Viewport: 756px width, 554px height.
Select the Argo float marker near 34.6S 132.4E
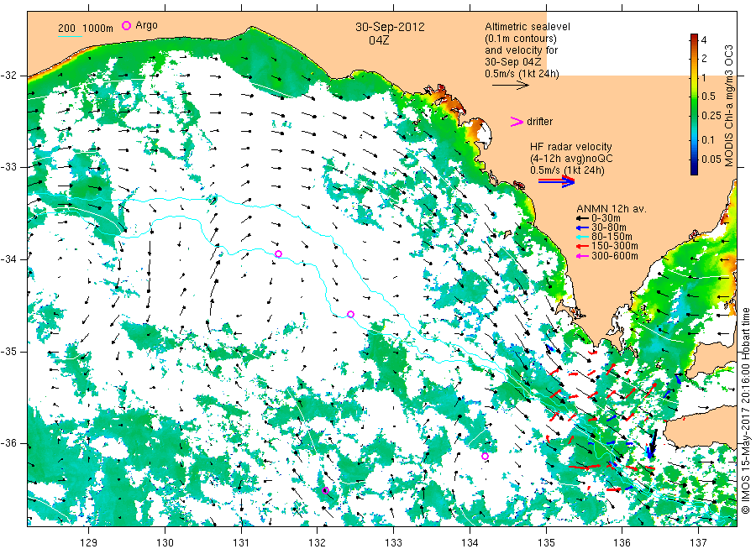point(350,314)
